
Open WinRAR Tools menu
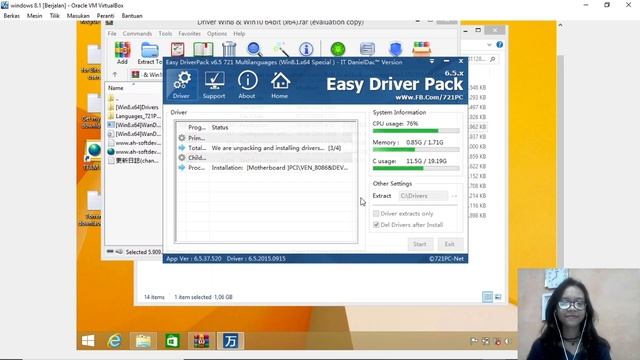(x=165, y=33)
